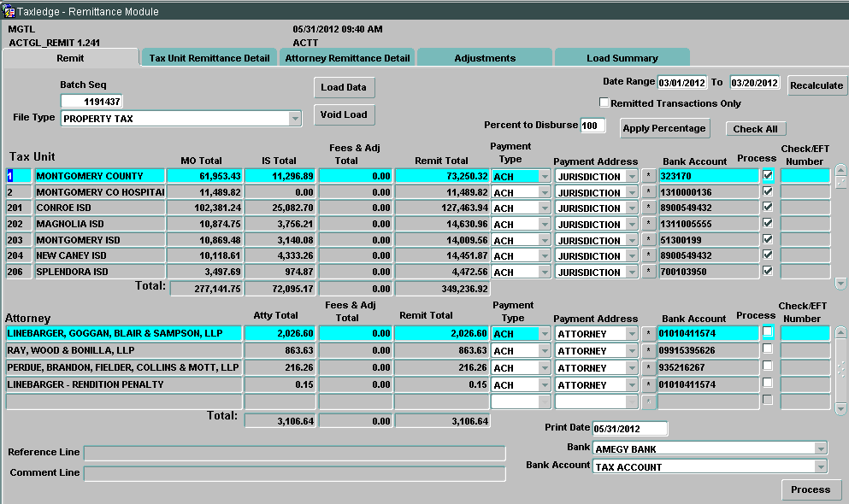Click the Void Load button

click(x=344, y=114)
